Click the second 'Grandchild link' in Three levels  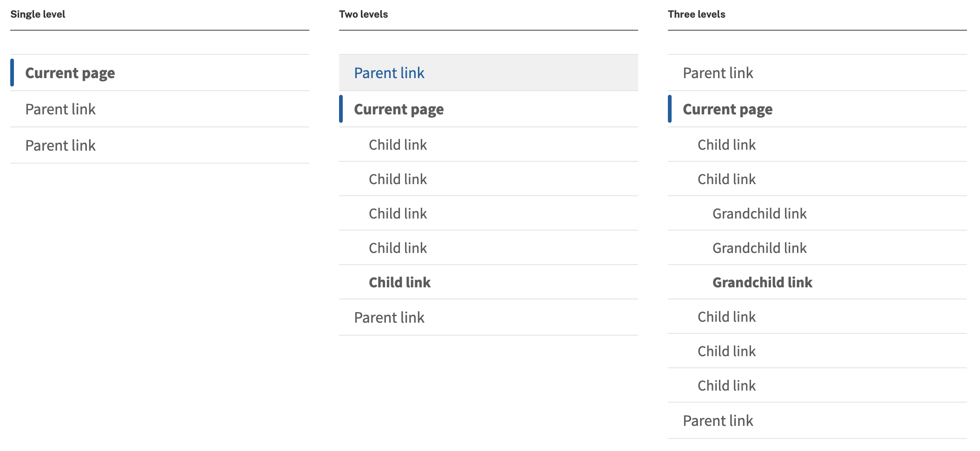[759, 248]
